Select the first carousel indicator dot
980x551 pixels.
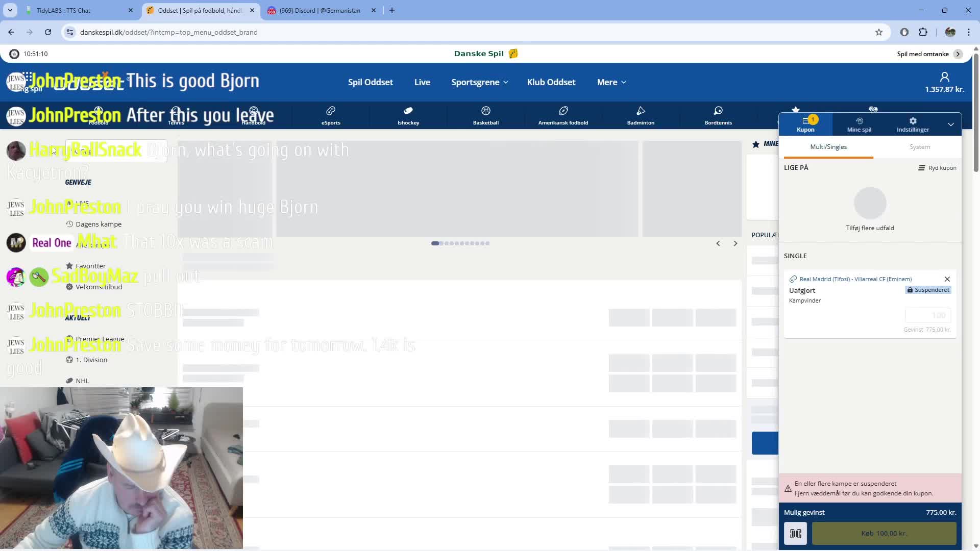[x=435, y=243]
